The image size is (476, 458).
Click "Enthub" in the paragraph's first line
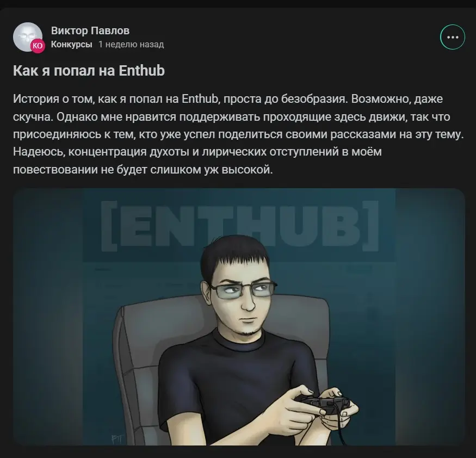click(200, 99)
